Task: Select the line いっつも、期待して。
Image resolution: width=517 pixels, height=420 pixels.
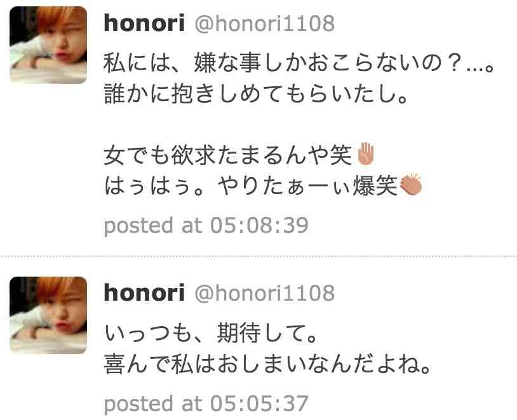Action: point(211,333)
